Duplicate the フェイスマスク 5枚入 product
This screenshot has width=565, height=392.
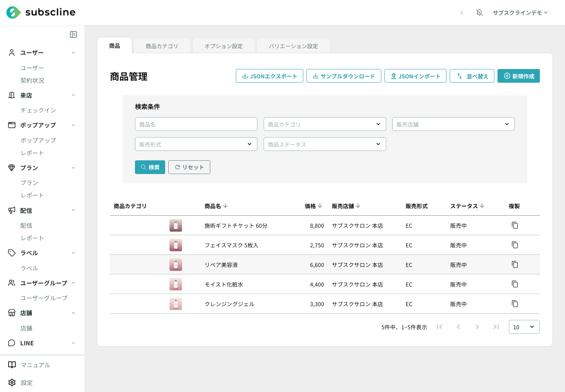point(515,245)
